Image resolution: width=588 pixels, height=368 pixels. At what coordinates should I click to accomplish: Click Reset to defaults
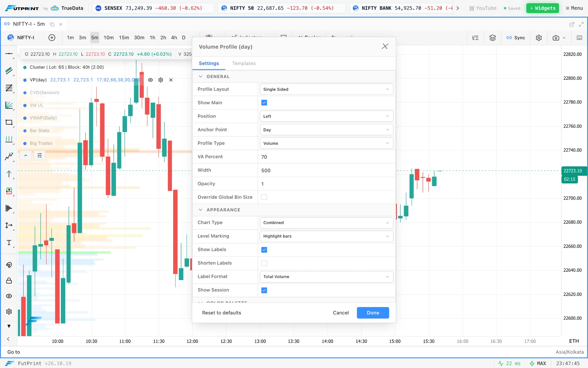(221, 313)
